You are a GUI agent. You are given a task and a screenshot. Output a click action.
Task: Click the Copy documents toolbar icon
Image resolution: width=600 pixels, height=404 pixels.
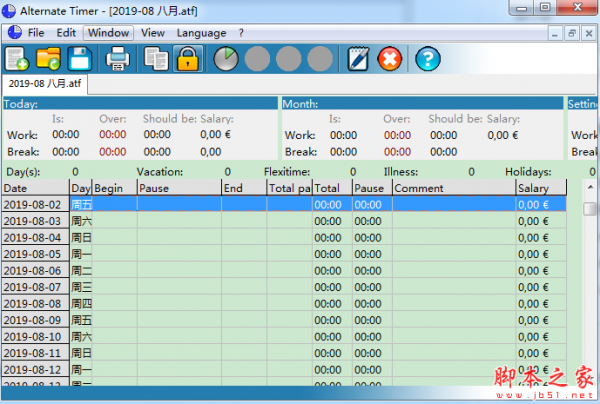click(x=156, y=59)
